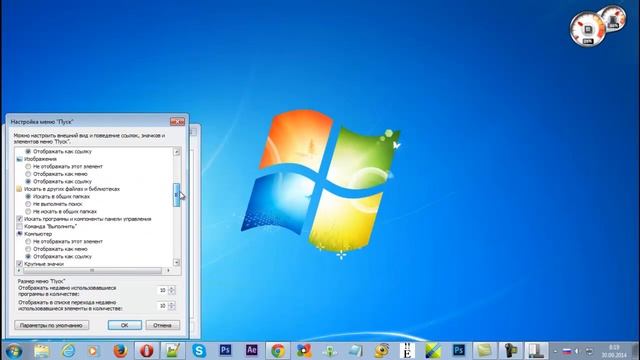Launch the Photoshop icon next to Skype
640x360 pixels.
[225, 350]
